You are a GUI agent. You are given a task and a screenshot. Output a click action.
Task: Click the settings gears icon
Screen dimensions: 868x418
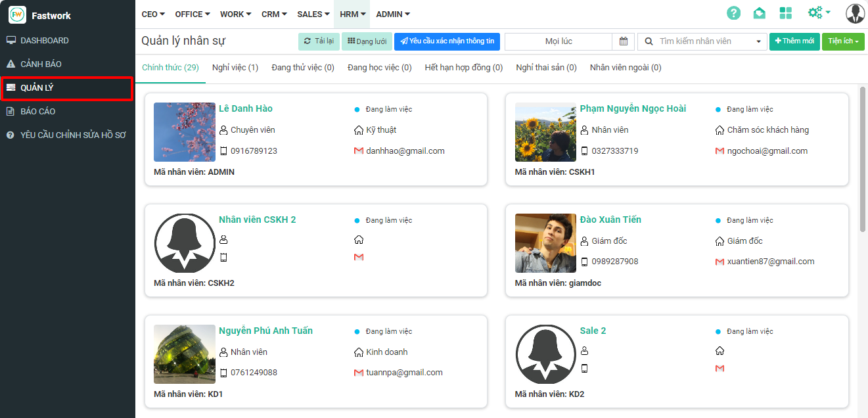tap(818, 13)
